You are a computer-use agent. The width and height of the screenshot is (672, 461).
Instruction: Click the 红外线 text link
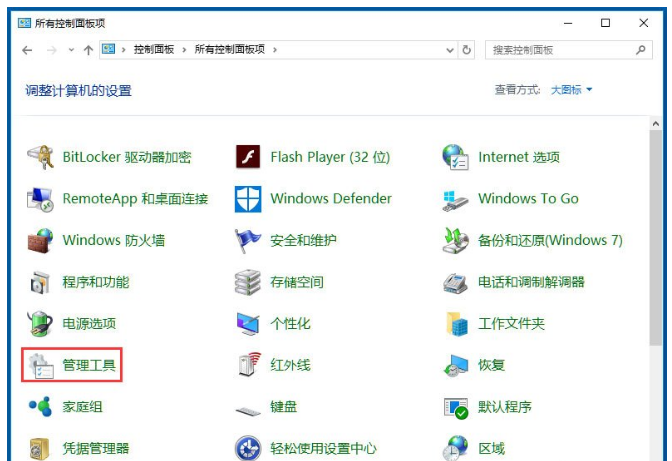(x=290, y=365)
